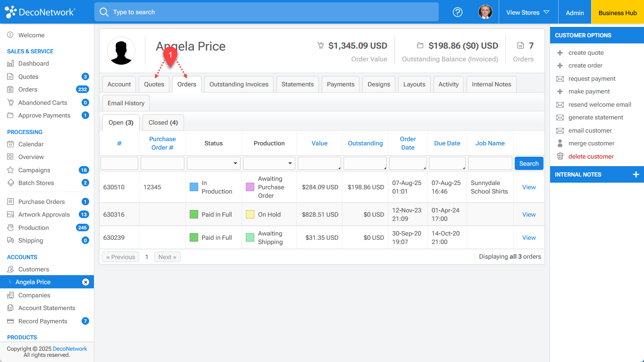The height and width of the screenshot is (362, 644).
Task: Click the Companies building icon
Action: pyautogui.click(x=10, y=295)
